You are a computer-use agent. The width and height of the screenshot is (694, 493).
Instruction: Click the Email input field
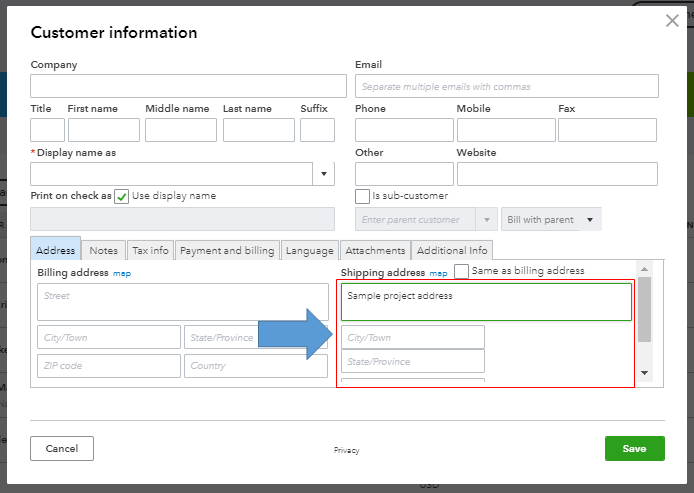(506, 86)
